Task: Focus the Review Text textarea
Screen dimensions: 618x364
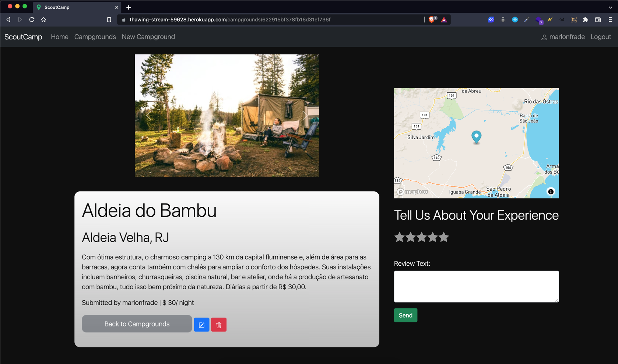Action: (x=476, y=287)
